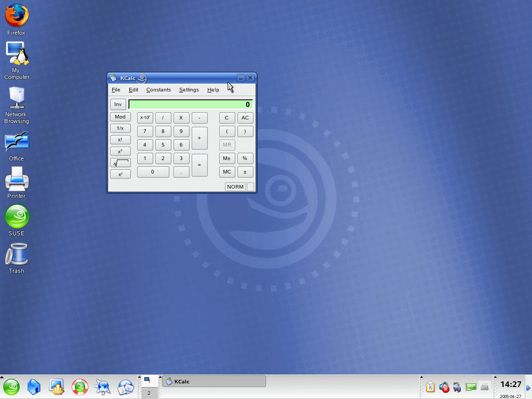Open the File menu

(x=116, y=90)
